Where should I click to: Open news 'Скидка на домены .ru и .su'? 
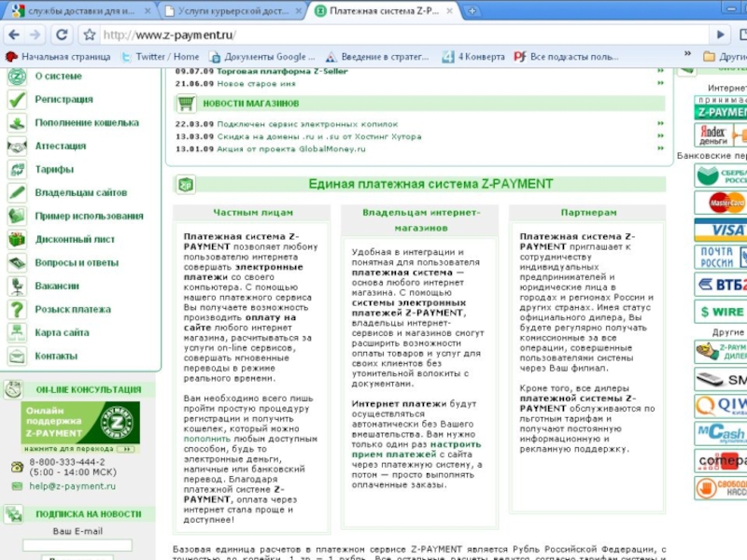319,136
